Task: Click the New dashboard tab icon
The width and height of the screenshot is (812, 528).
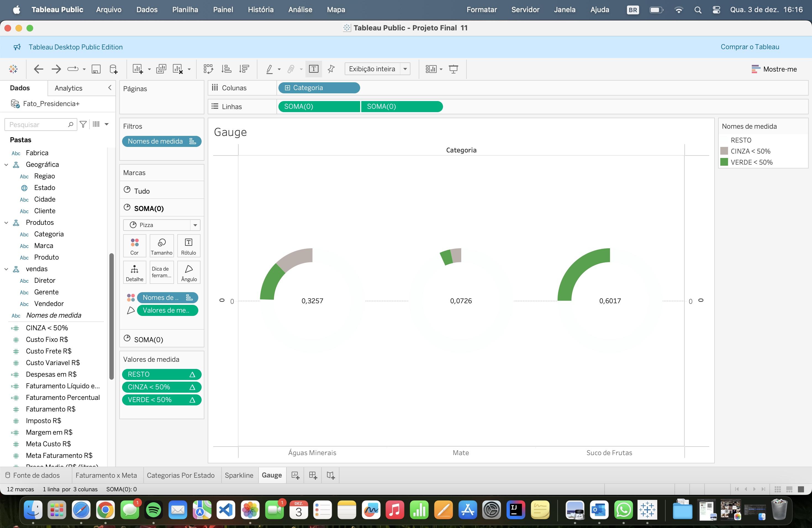Action: [313, 475]
